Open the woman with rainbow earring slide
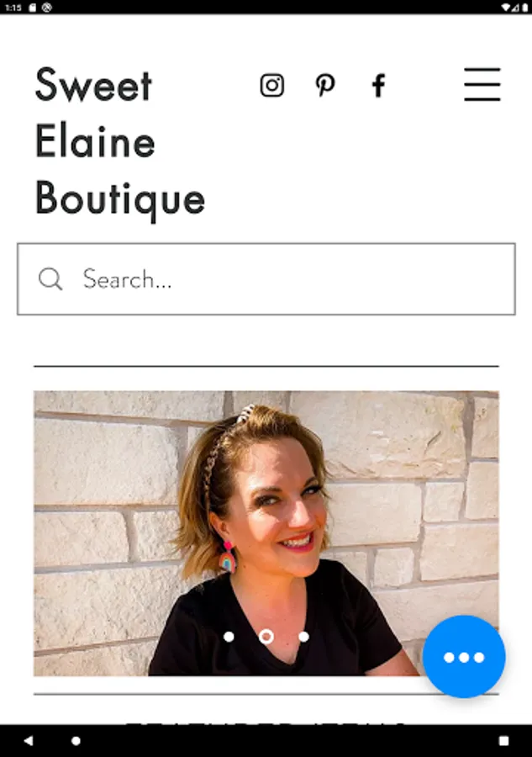Image resolution: width=532 pixels, height=757 pixels. pos(266,533)
